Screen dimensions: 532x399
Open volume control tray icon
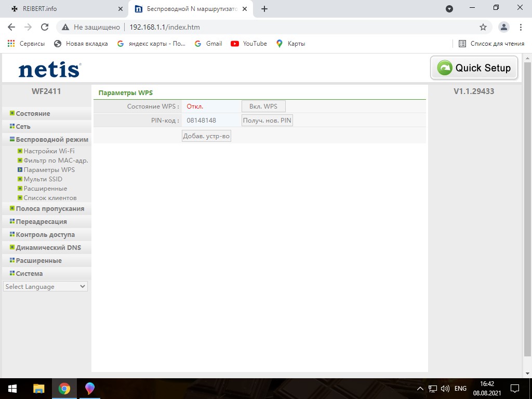point(445,389)
